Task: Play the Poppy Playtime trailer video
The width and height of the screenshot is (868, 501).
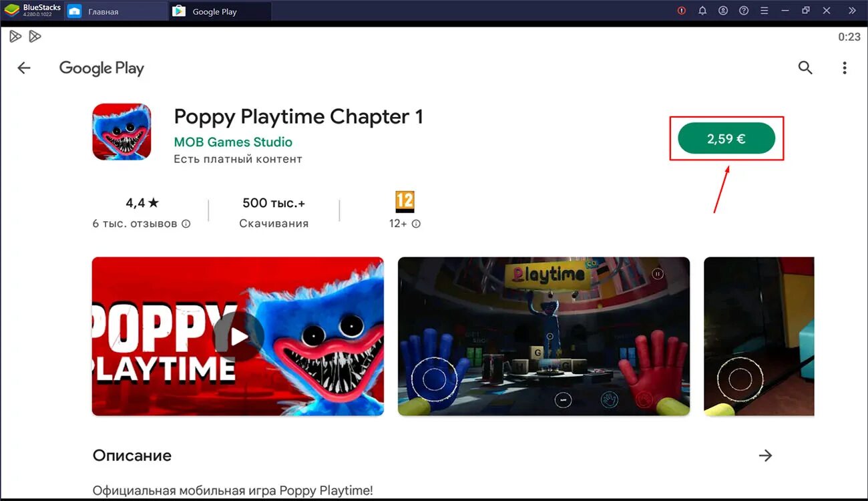Action: tap(238, 337)
